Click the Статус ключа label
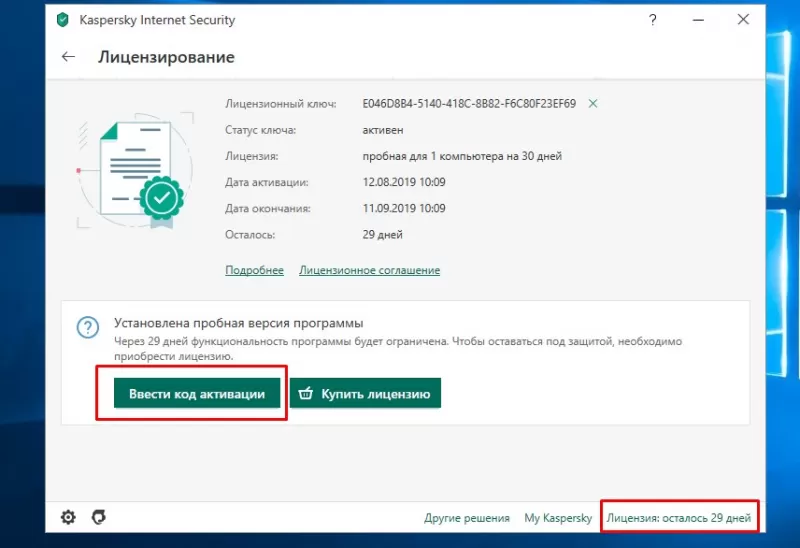 point(261,130)
